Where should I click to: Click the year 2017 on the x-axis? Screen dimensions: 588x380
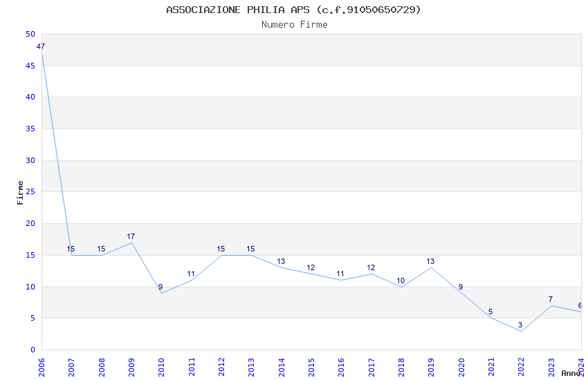[x=371, y=368]
